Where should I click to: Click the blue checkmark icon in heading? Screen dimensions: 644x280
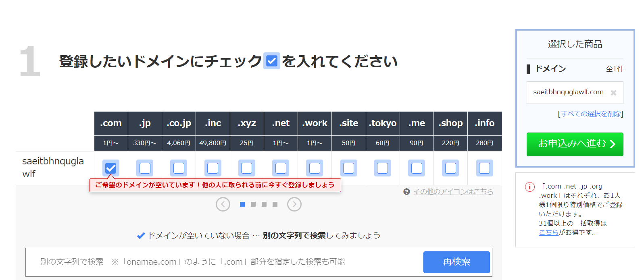(272, 61)
